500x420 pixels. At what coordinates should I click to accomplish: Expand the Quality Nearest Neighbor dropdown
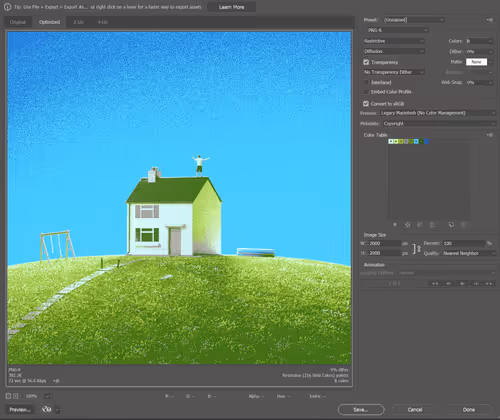[468, 253]
